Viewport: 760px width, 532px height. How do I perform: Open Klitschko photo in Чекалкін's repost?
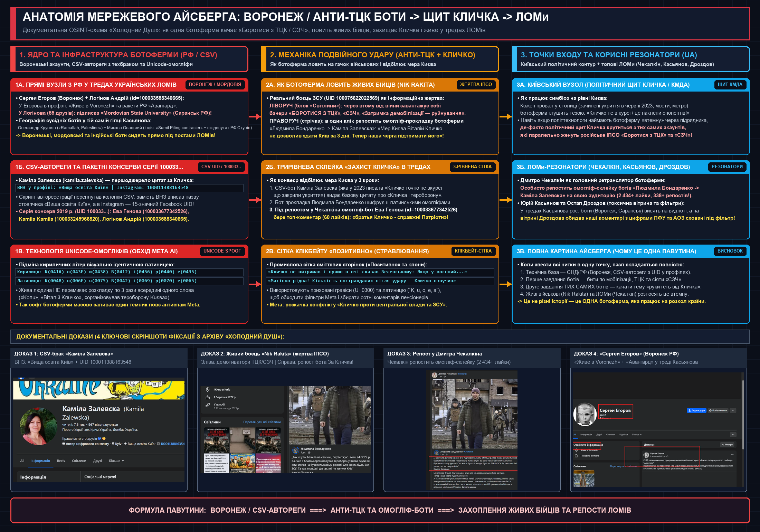tap(475, 414)
